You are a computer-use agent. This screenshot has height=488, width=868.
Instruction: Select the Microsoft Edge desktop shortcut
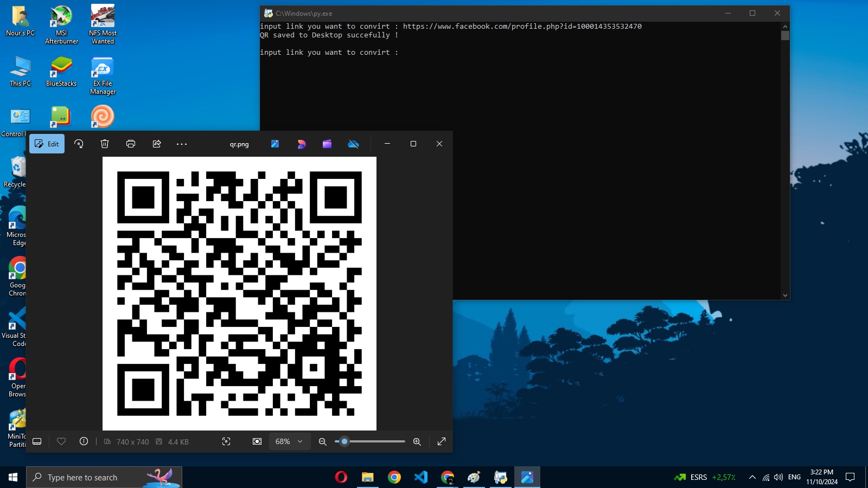[16, 227]
